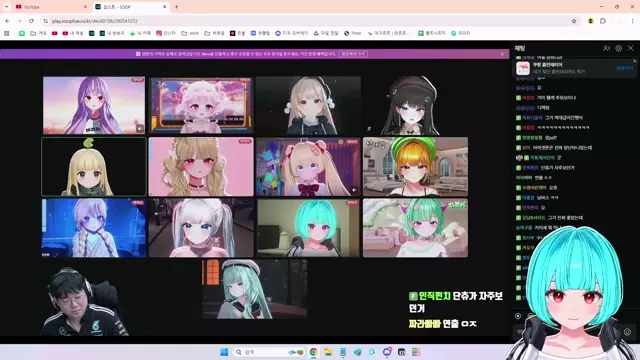Open File Explorer from the taskbar
The width and height of the screenshot is (640, 360).
[328, 352]
